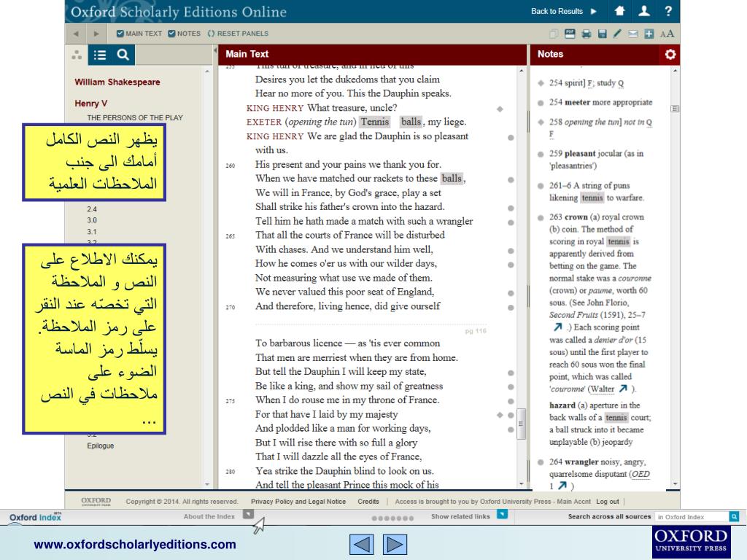
Task: Click note '264 wrangler noisy, angry'
Action: pos(600,474)
